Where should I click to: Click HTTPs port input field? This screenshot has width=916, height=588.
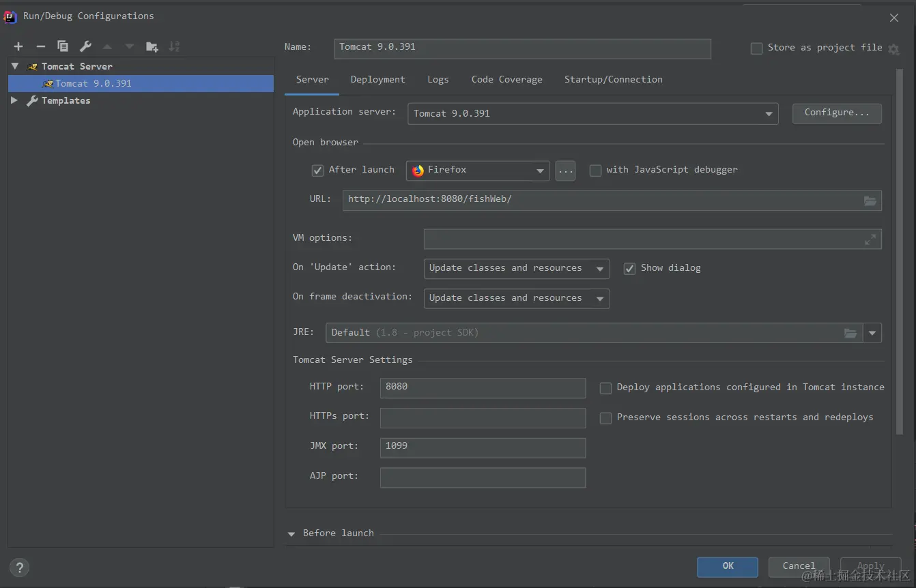point(483,417)
